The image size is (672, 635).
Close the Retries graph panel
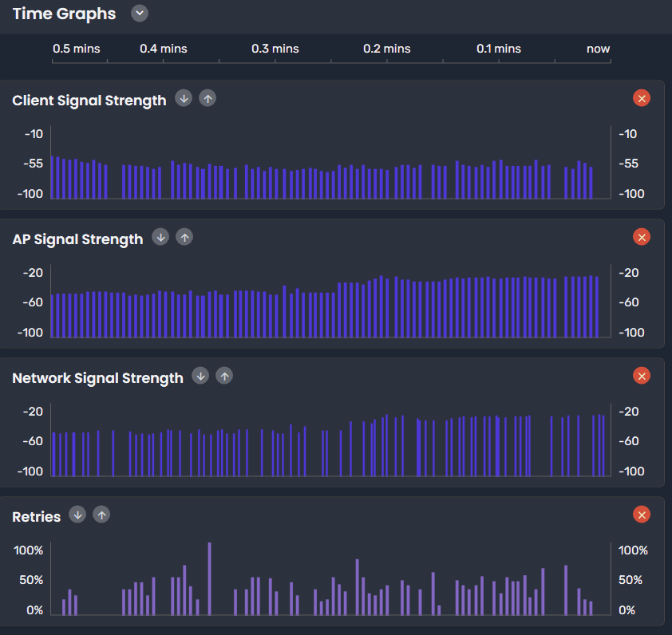[x=642, y=515]
